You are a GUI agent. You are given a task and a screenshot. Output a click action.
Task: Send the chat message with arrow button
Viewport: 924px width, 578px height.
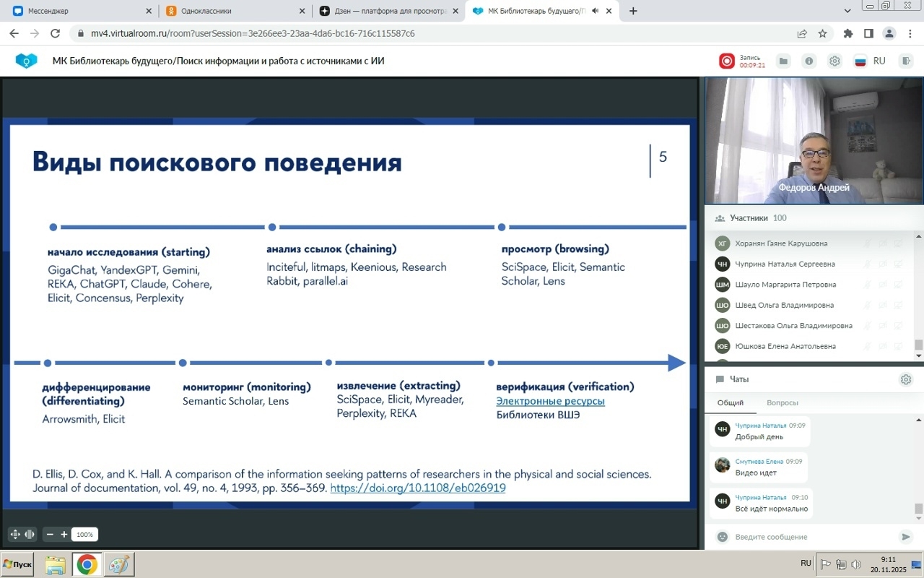(x=905, y=537)
